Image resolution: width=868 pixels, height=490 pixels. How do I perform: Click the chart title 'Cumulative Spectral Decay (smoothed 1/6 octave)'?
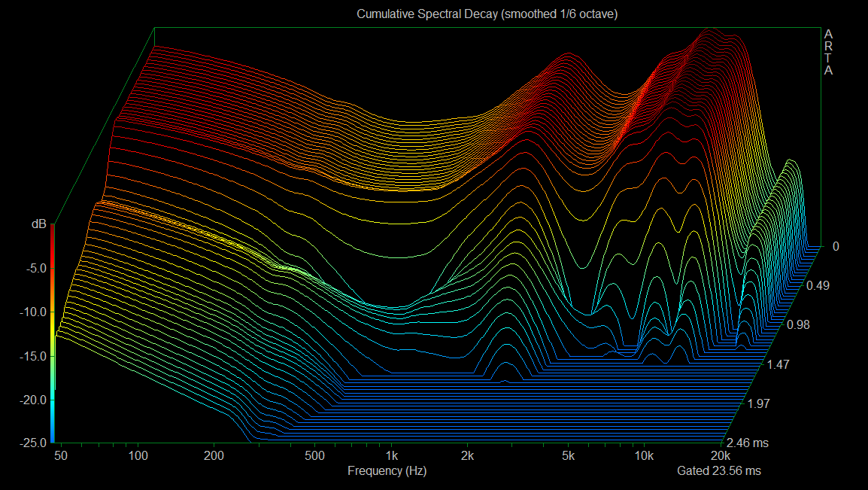pyautogui.click(x=487, y=14)
